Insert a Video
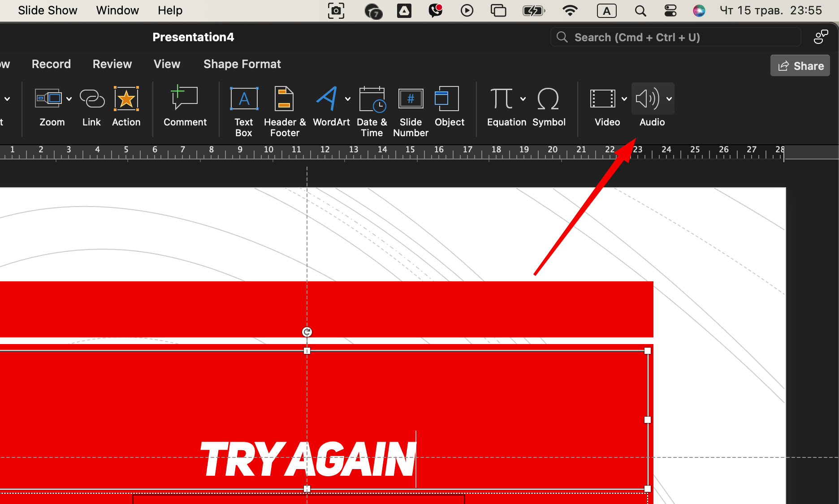The height and width of the screenshot is (504, 839). click(603, 107)
